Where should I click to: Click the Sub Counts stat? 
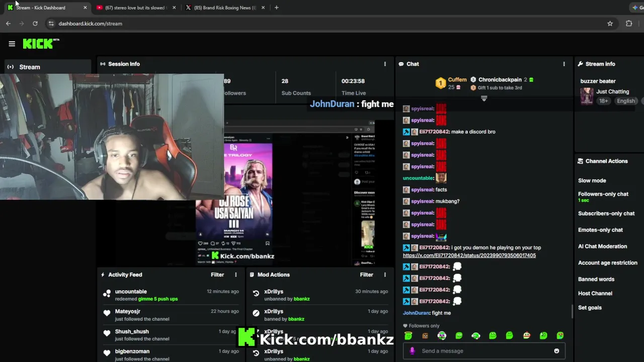[296, 87]
